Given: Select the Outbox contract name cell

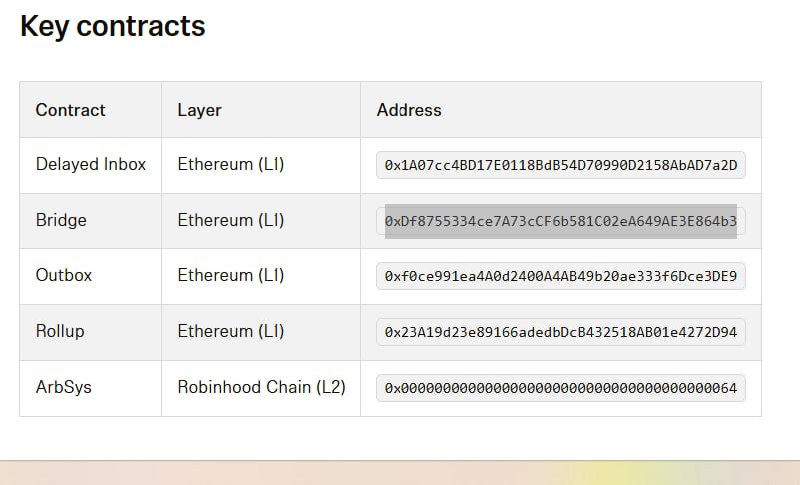Looking at the screenshot, I should (x=91, y=275).
